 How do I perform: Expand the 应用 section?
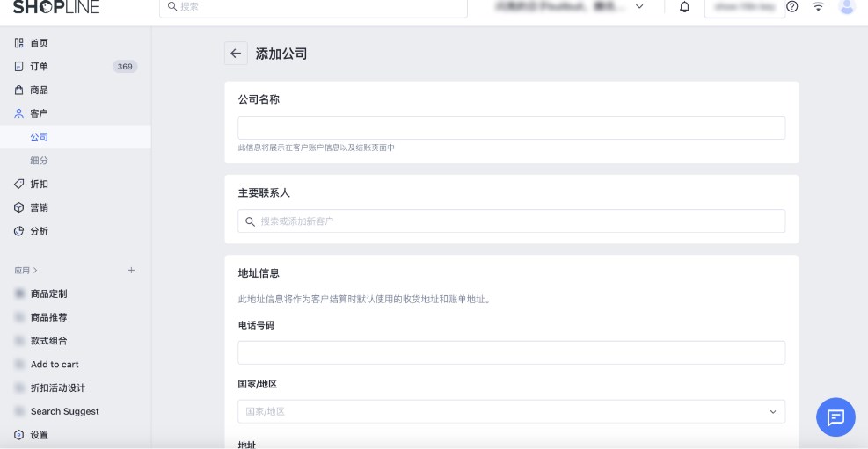(26, 271)
